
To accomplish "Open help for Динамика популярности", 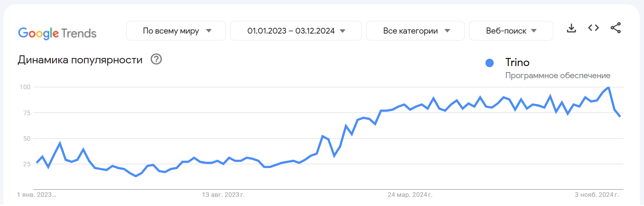I will click(156, 59).
